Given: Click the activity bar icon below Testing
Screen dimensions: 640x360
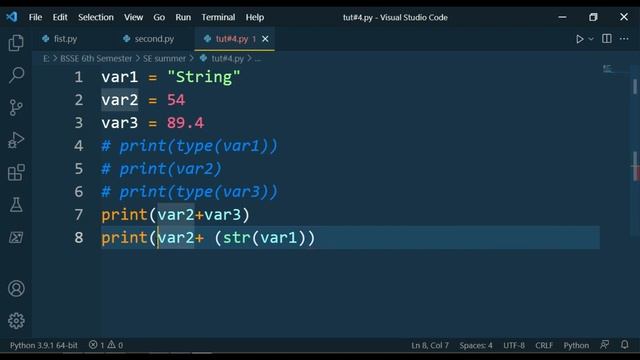Looking at the screenshot, I should (x=16, y=237).
